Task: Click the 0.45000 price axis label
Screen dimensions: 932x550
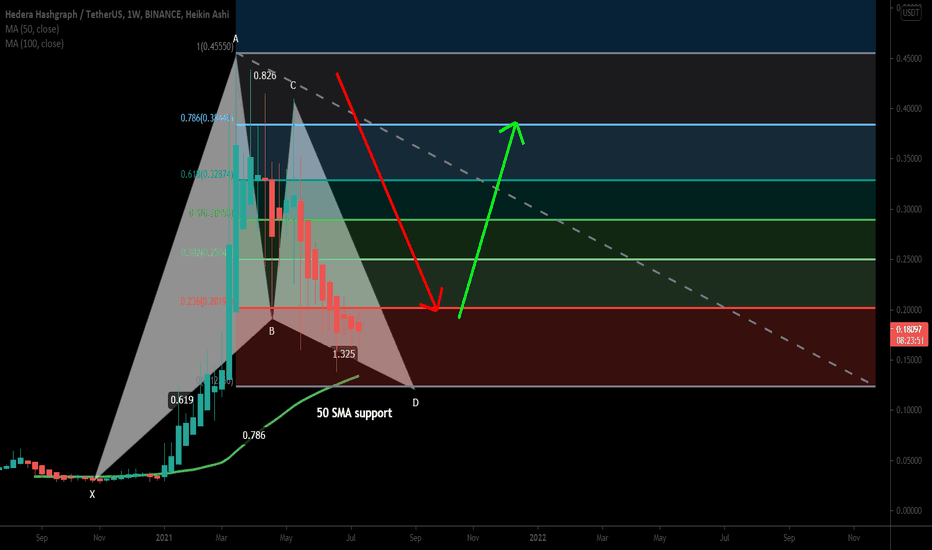Action: click(909, 58)
